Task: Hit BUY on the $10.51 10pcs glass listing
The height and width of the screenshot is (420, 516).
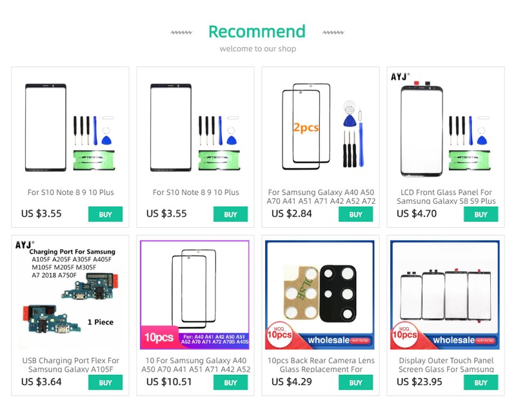Action: (x=230, y=383)
